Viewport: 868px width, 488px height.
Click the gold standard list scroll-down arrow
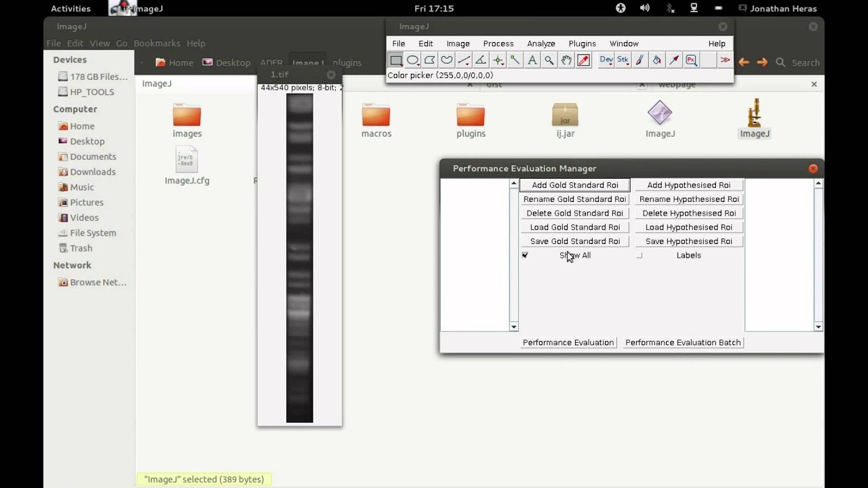[x=513, y=327]
